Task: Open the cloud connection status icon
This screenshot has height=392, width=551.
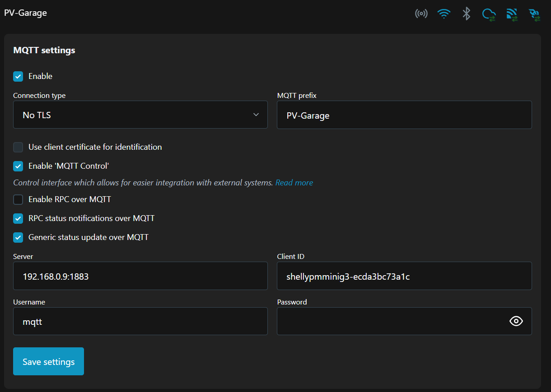Action: pyautogui.click(x=489, y=14)
